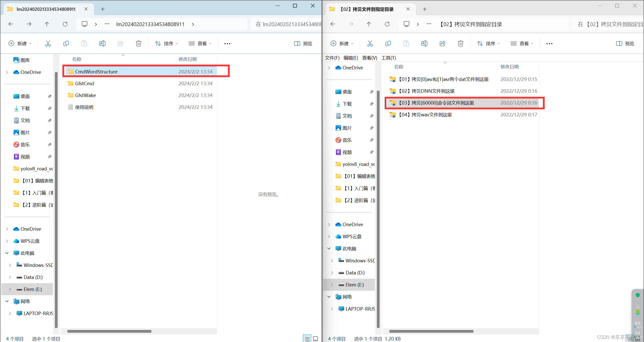Screen dimensions: 644x342
Task: Toggle 预览 preview pane in left window
Action: 303,44
